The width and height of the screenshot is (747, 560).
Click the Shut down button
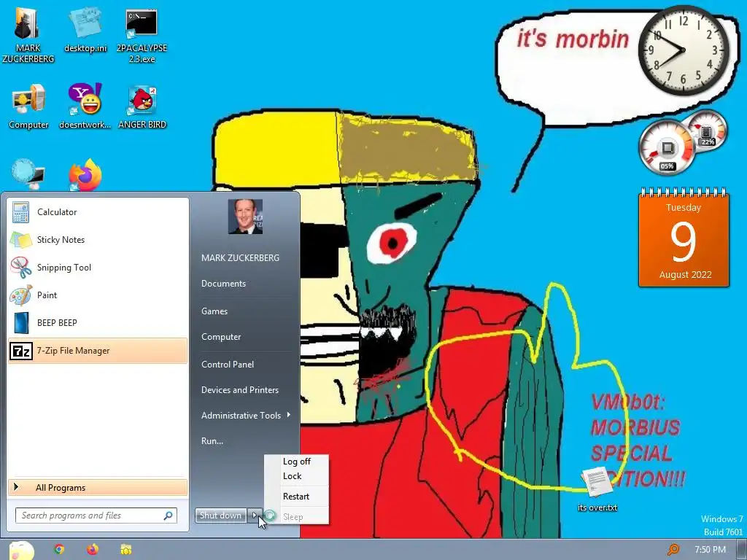click(220, 516)
